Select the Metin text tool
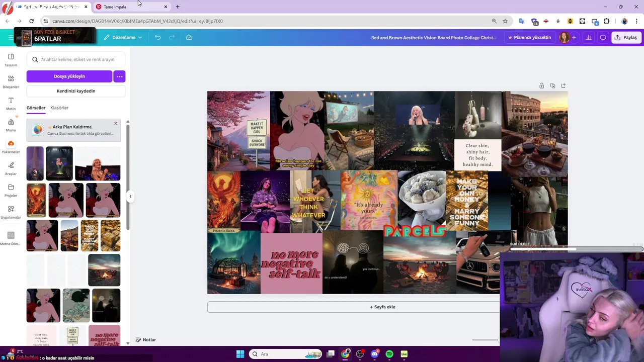 [x=11, y=104]
